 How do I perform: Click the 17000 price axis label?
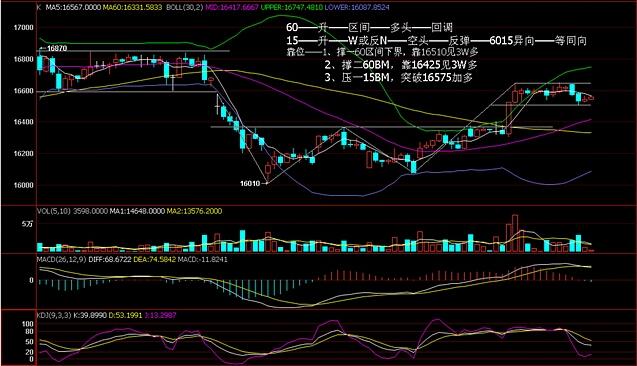point(24,28)
